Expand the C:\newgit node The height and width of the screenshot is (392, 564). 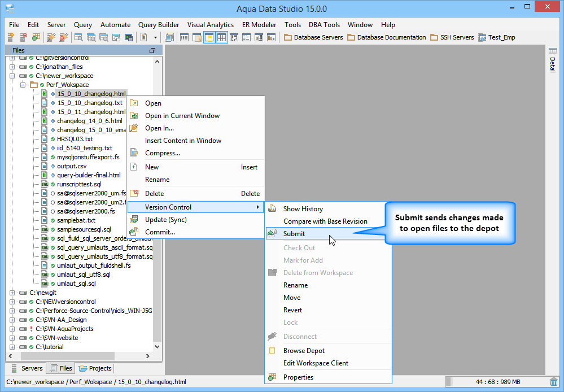12,293
